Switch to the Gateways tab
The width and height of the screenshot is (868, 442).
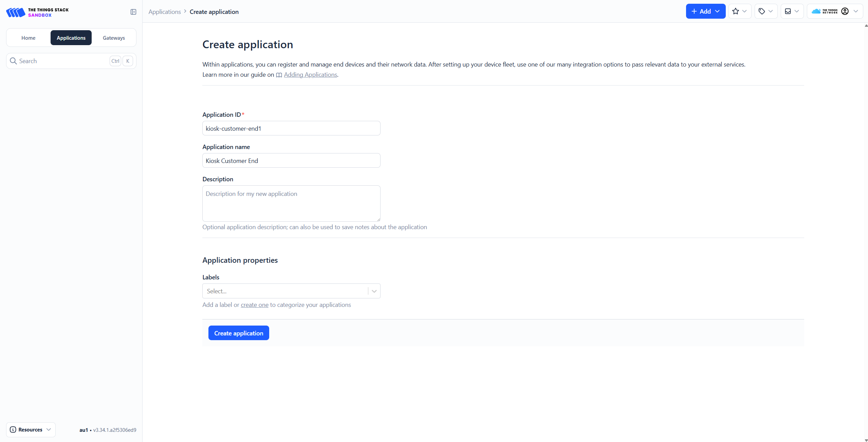pos(114,38)
